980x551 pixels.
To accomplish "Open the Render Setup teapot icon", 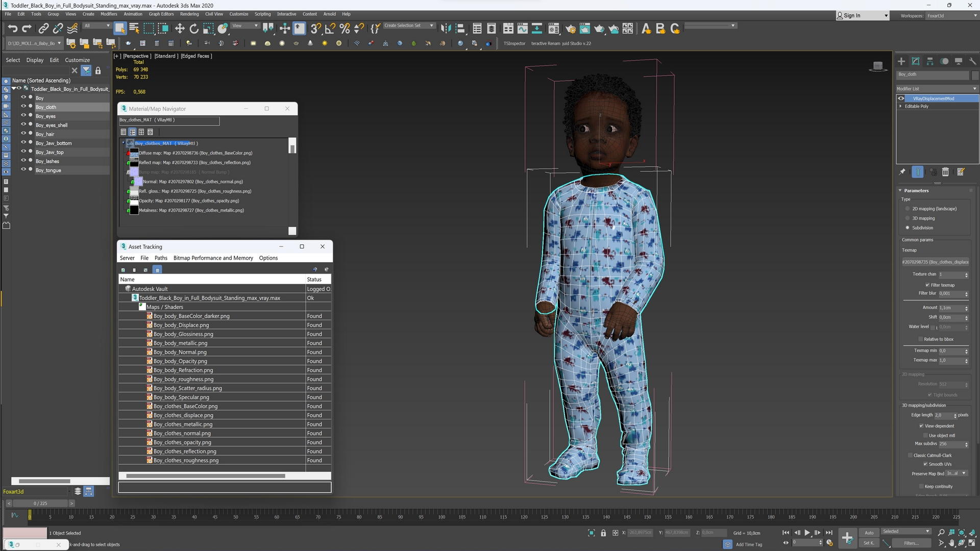I will tap(570, 29).
